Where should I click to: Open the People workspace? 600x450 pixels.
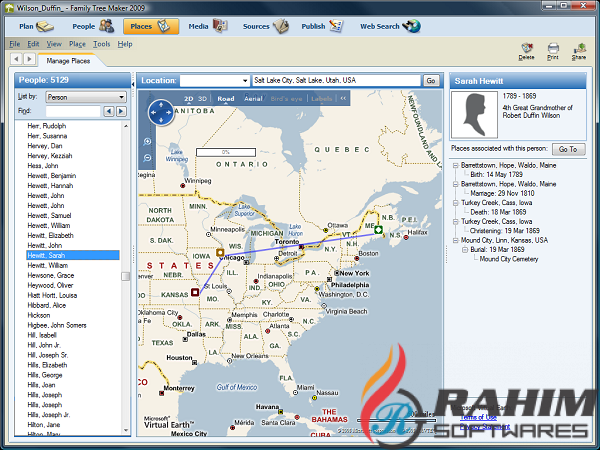coord(93,26)
